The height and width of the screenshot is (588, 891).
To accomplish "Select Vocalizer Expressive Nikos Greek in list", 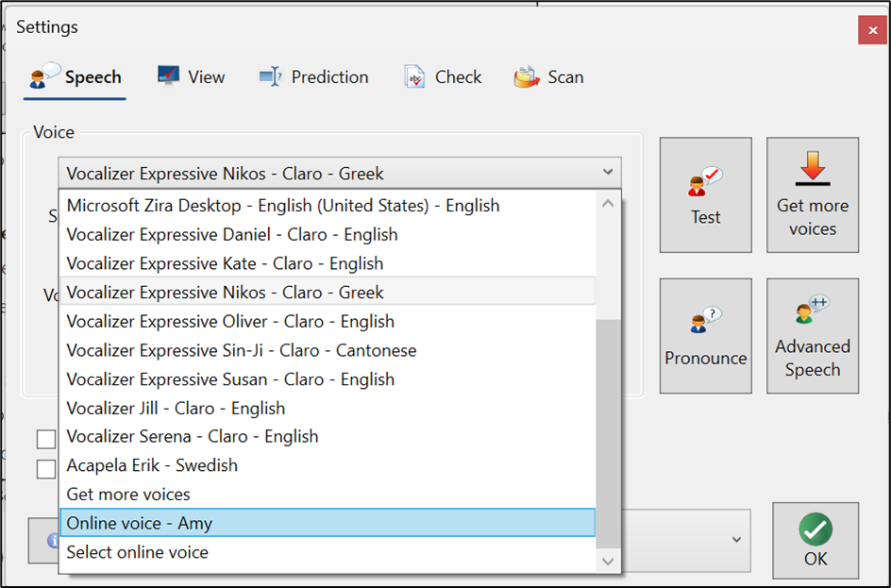I will [328, 293].
